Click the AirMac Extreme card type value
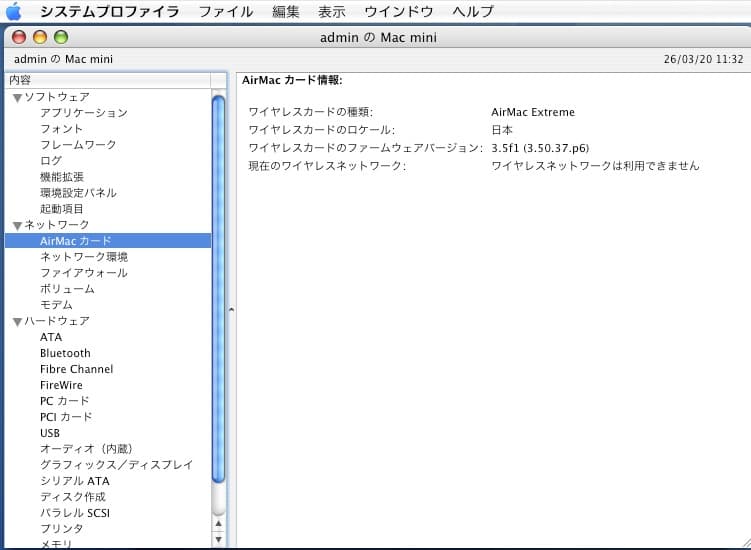751x550 pixels. [533, 112]
